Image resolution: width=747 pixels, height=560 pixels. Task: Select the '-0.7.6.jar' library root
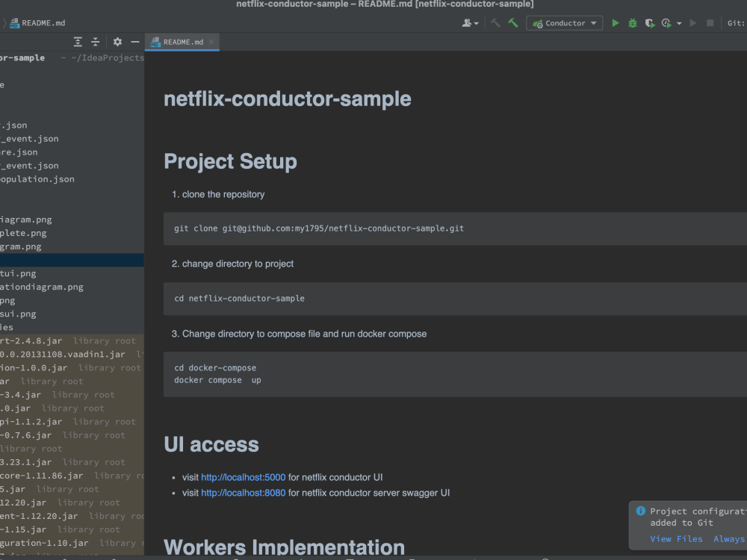click(x=72, y=435)
